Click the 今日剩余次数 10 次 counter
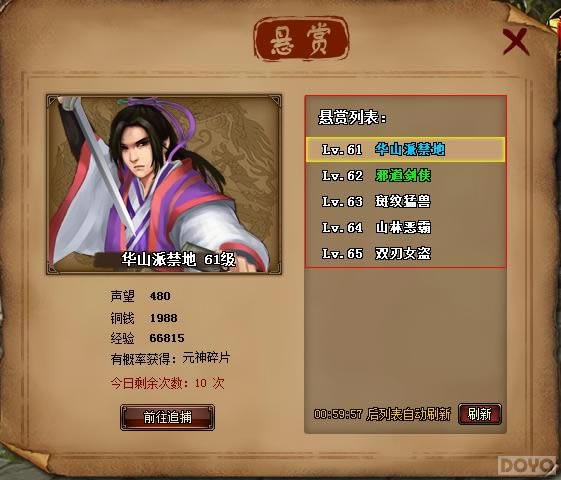Image resolution: width=561 pixels, height=480 pixels. point(167,383)
